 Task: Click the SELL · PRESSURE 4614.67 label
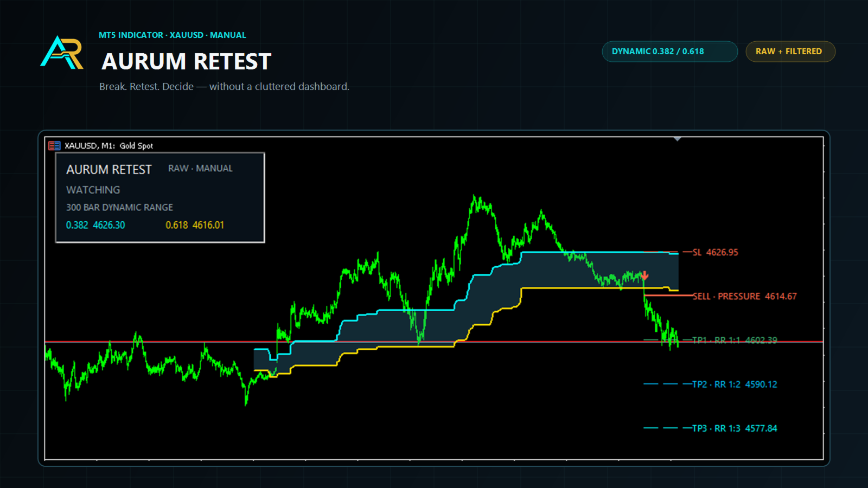(x=744, y=296)
